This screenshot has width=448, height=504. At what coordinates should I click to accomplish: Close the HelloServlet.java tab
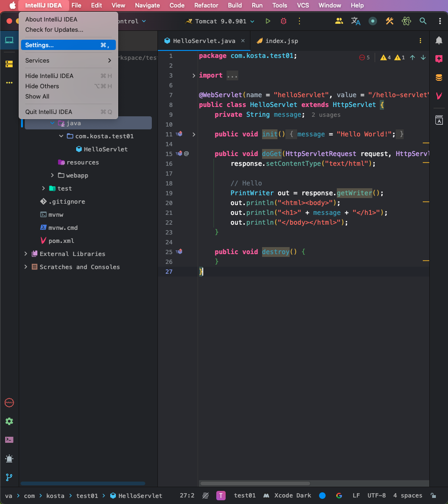click(x=243, y=41)
